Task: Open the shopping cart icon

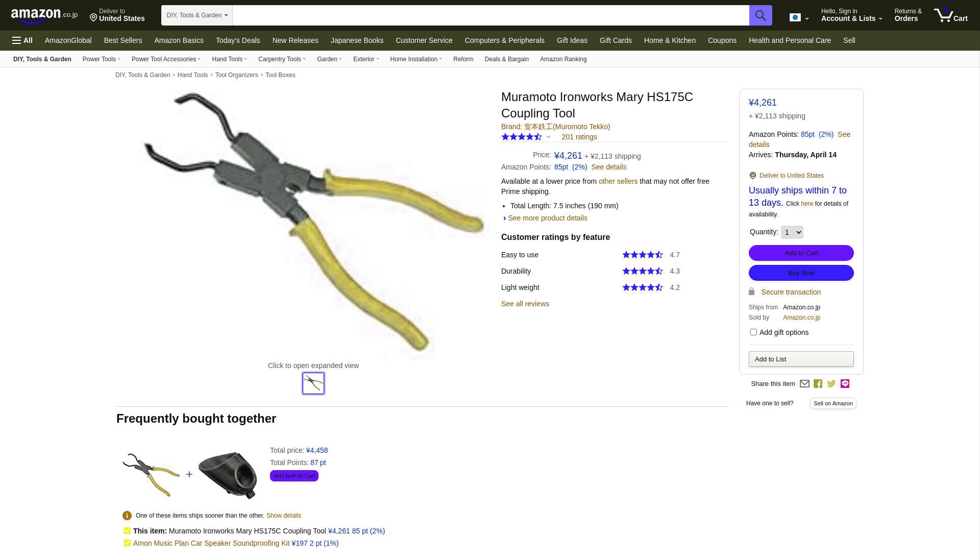Action: click(950, 15)
